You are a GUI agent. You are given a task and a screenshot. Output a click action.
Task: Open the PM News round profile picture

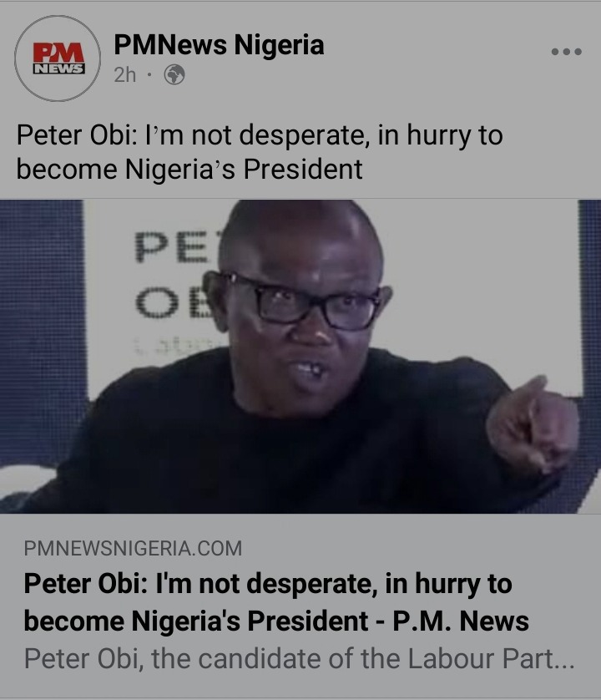tap(58, 58)
